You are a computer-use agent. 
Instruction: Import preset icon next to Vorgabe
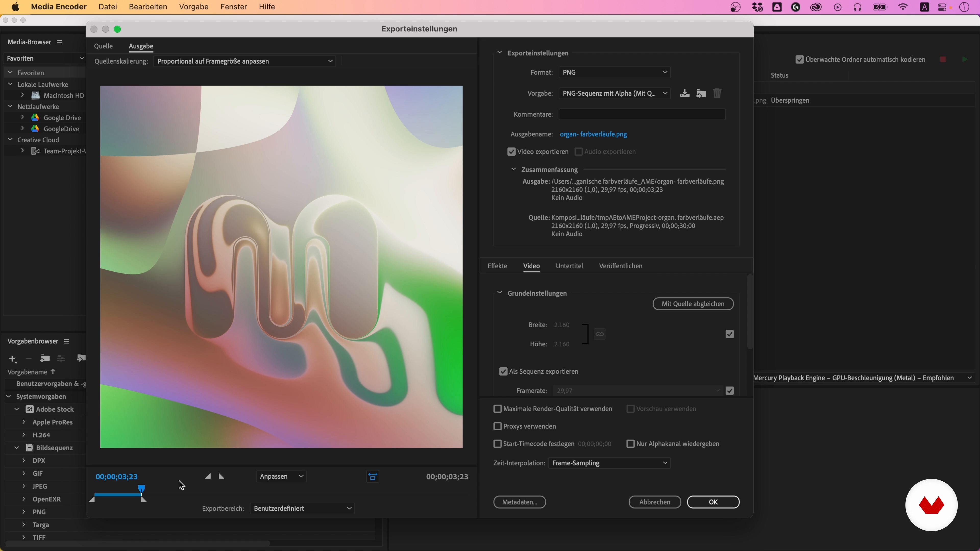(x=701, y=93)
